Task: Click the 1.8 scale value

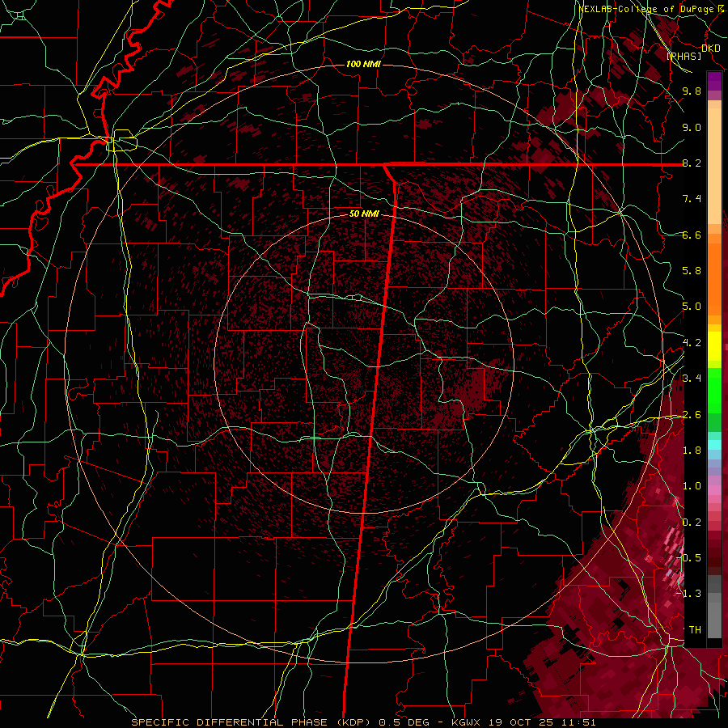Action: (692, 451)
